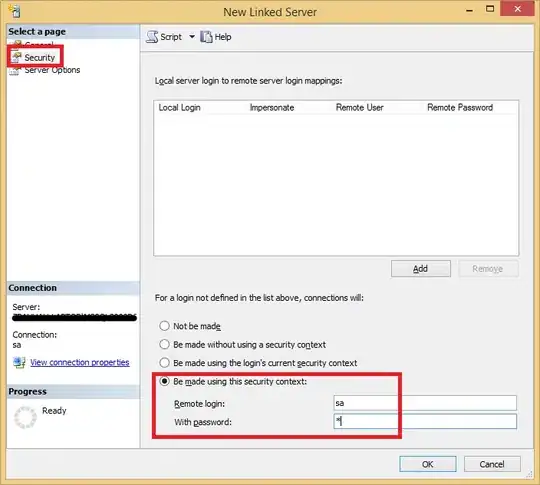
Task: Click the 'Ready' progress status text
Action: 54,411
